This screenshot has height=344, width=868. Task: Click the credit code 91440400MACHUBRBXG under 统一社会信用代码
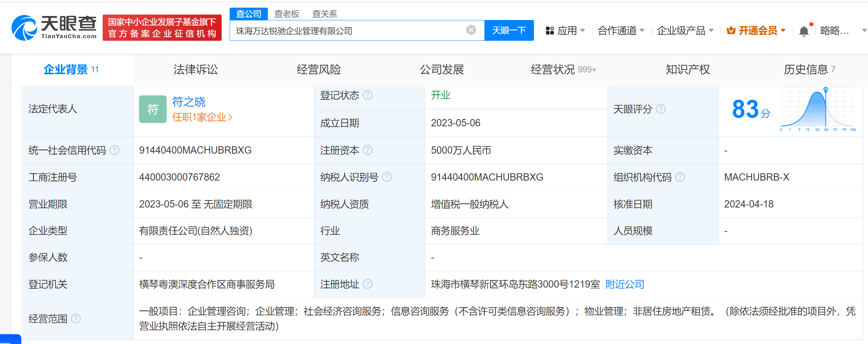pyautogui.click(x=195, y=150)
